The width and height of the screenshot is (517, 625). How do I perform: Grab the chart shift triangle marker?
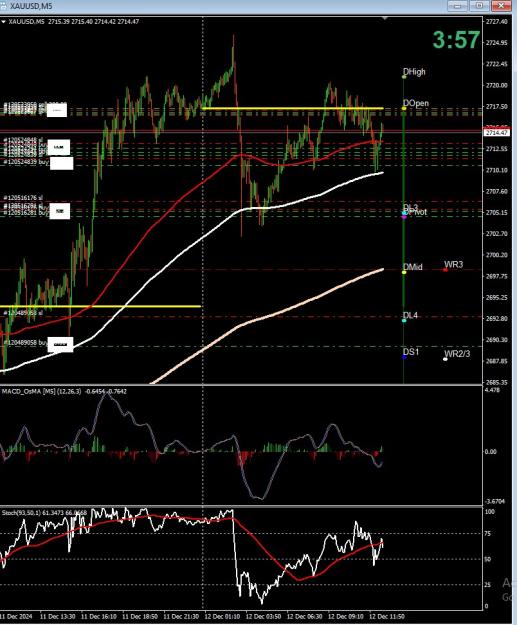[385, 18]
